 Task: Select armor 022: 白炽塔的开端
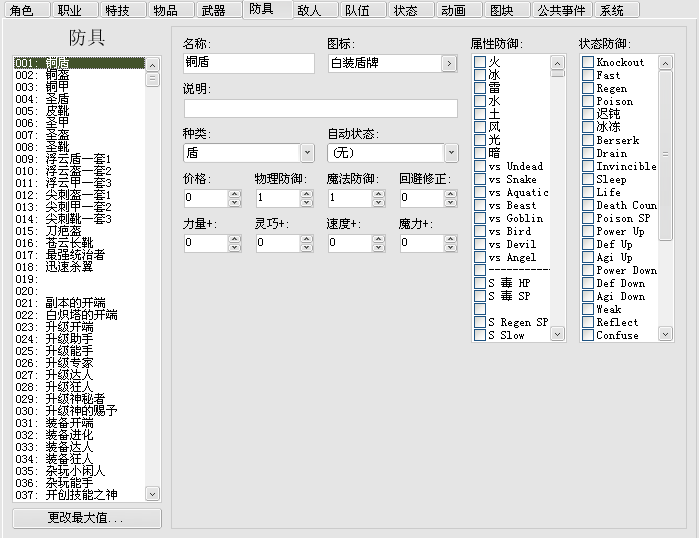click(x=79, y=315)
